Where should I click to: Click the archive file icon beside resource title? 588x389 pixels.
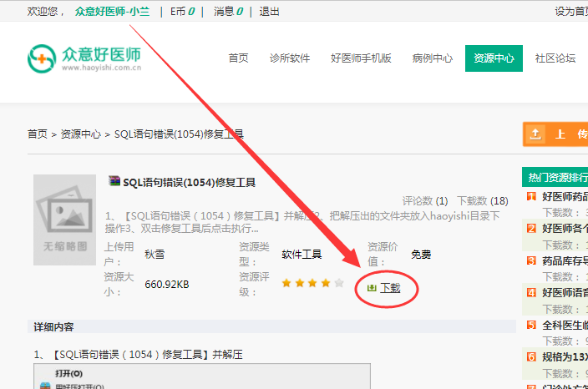point(114,181)
